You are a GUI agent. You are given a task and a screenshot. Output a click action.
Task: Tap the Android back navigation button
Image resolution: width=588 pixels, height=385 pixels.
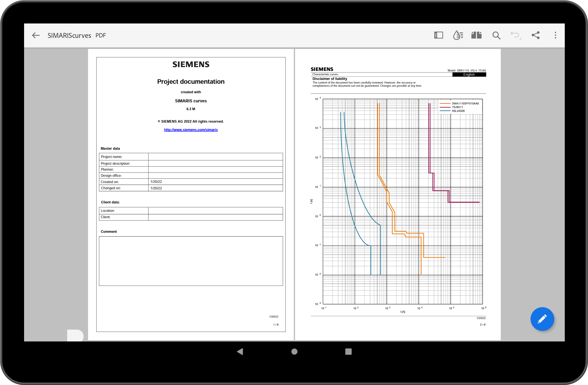(x=240, y=351)
